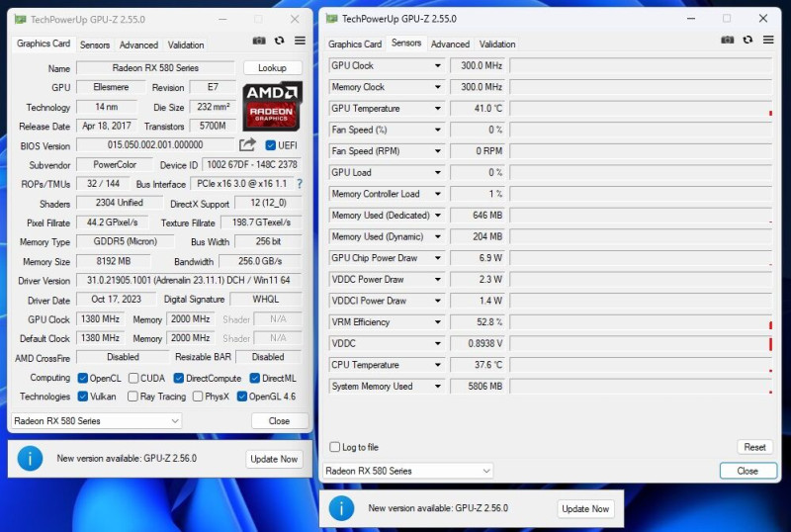Image resolution: width=791 pixels, height=532 pixels.
Task: Open GPU selector dropdown in Sensors window
Action: point(407,471)
